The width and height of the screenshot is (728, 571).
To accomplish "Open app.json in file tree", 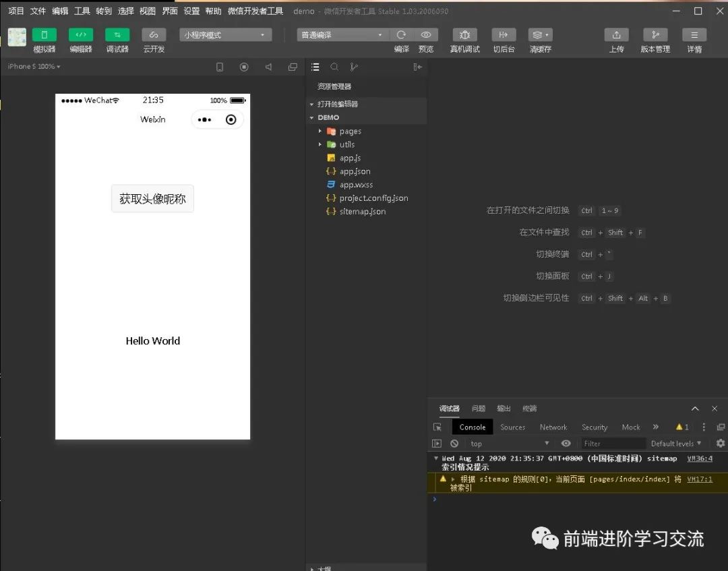I will point(355,171).
